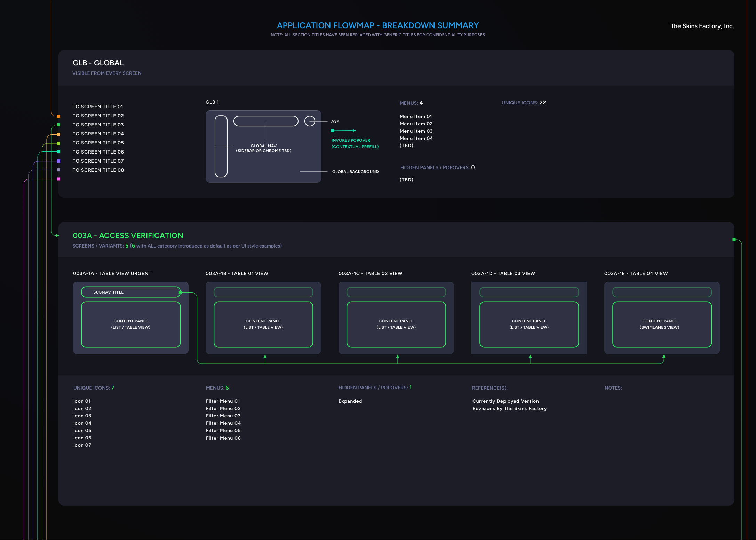The width and height of the screenshot is (756, 540).
Task: Click the magenta connector square below Title 08
Action: (58, 179)
